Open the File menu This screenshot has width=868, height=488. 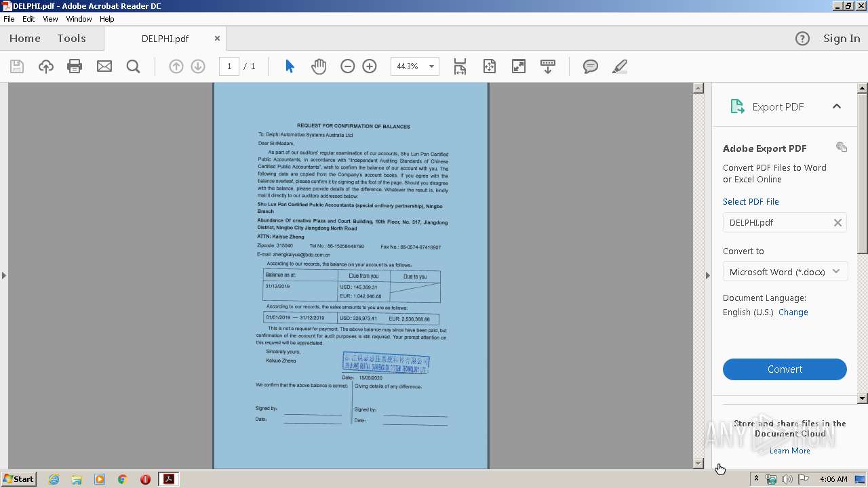click(x=9, y=19)
